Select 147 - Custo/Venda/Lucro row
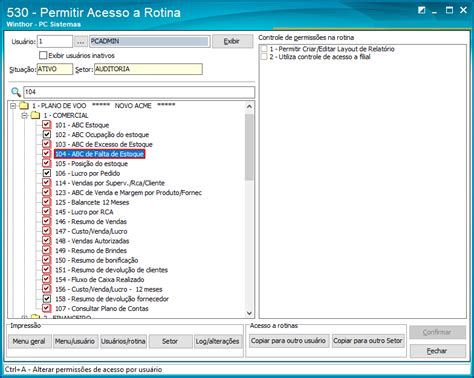Viewport: 474px width, 378px height. [x=91, y=231]
